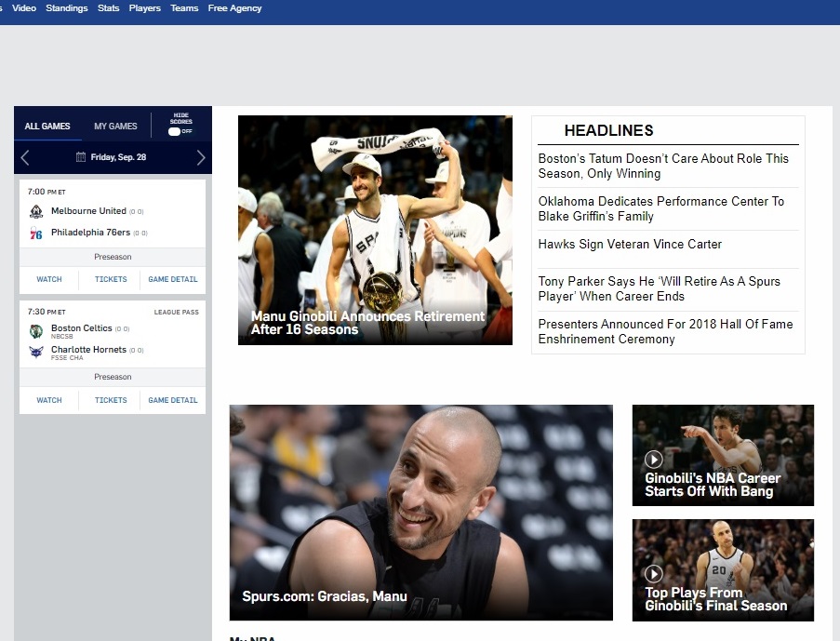The height and width of the screenshot is (641, 840).
Task: Open the Tony Parker retirement headline
Action: 659,288
